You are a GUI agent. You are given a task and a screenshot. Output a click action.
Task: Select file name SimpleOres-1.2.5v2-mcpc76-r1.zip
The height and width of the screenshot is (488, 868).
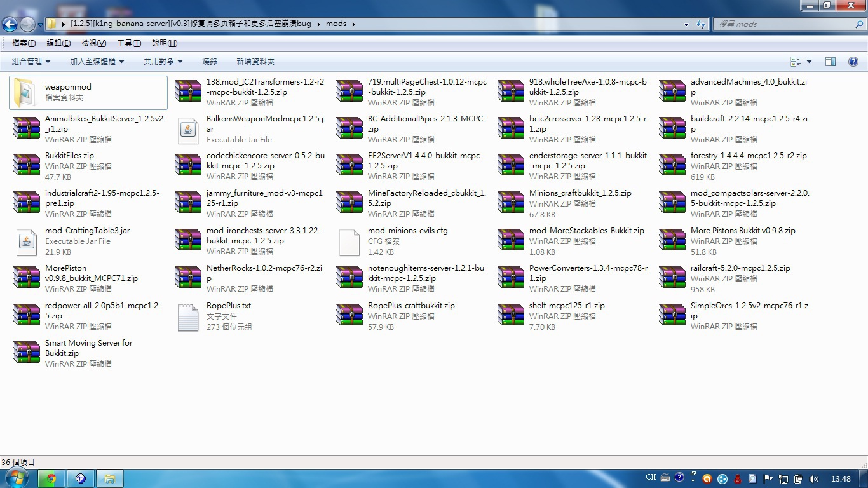[750, 311]
